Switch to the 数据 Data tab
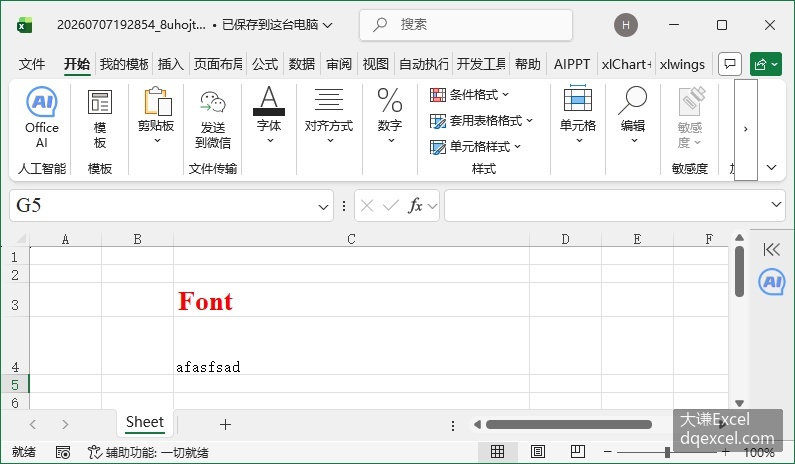This screenshot has width=795, height=464. [302, 64]
